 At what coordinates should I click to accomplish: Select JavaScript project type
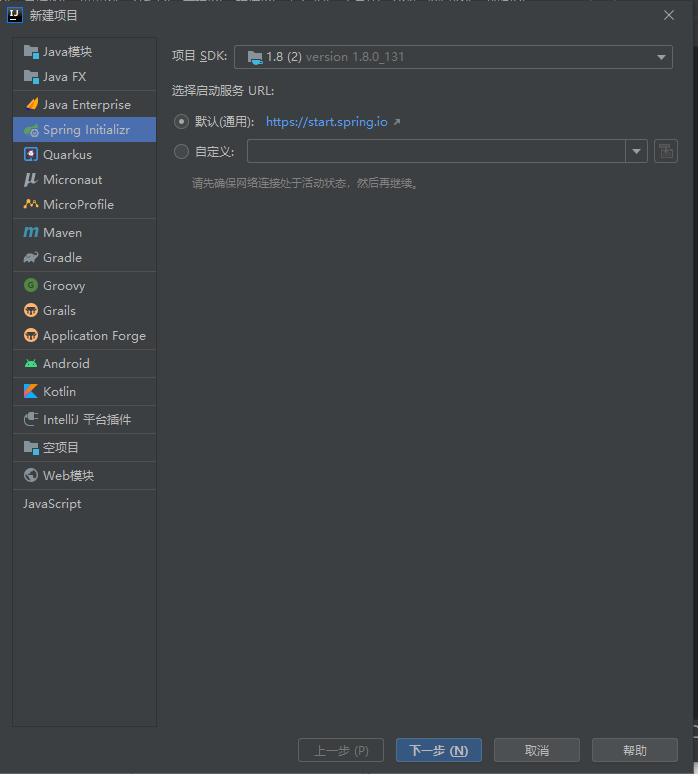point(84,503)
